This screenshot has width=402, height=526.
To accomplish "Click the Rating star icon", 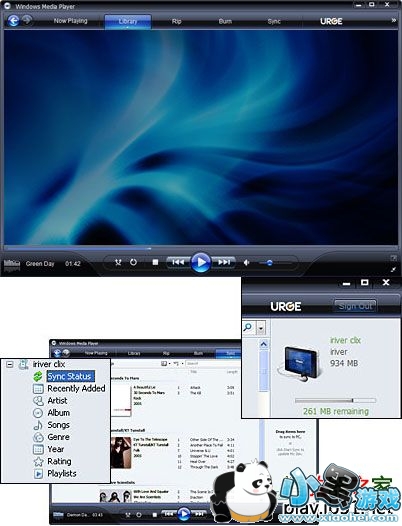I will [x=38, y=462].
